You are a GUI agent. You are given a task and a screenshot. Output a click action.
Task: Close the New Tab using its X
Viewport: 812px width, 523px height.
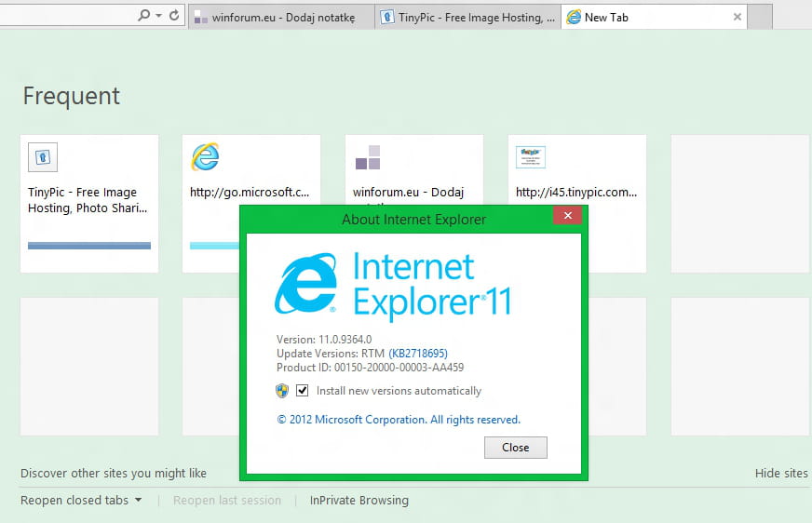tap(738, 17)
